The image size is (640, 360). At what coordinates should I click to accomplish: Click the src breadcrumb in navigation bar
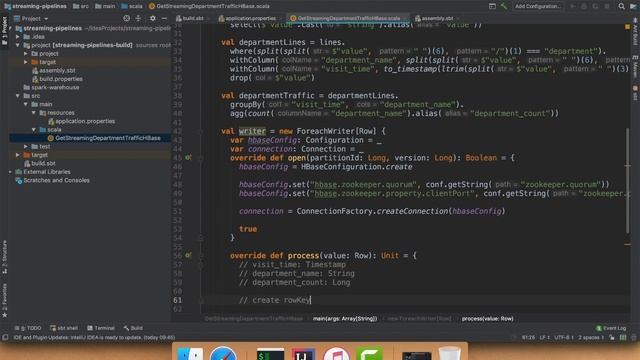pyautogui.click(x=80, y=6)
